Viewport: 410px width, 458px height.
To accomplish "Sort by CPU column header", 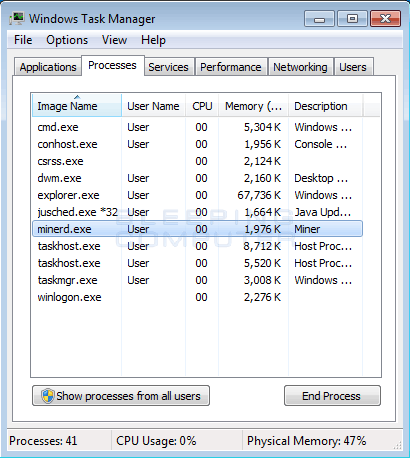I will (202, 106).
